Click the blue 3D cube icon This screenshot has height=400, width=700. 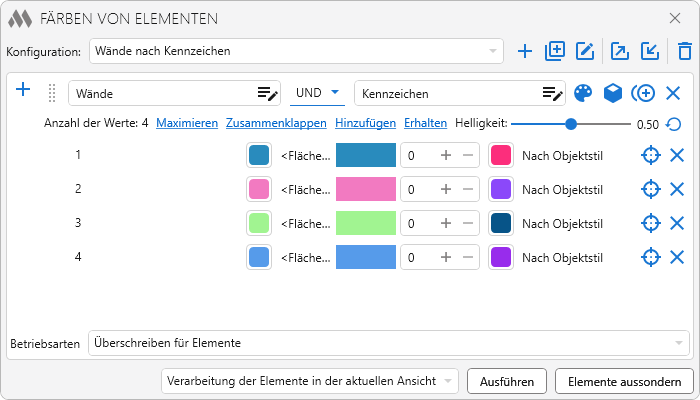point(613,93)
